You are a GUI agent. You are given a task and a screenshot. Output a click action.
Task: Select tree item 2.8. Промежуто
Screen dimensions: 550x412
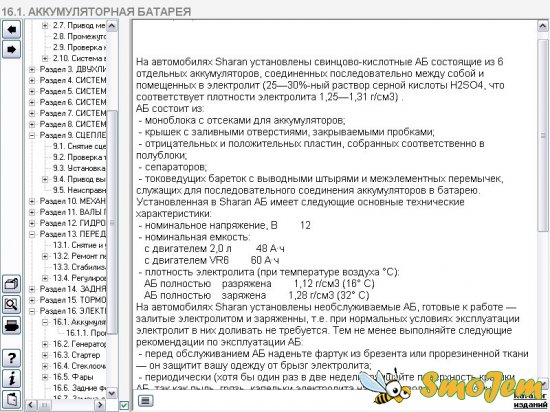pos(79,36)
